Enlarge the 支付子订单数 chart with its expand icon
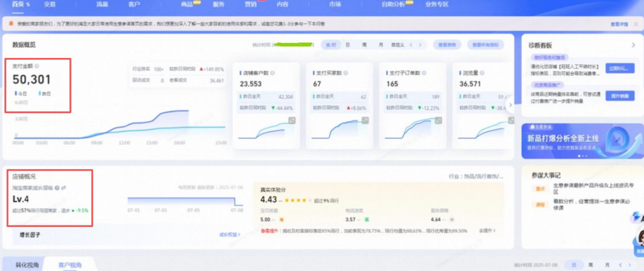Screen dimensions: 644x271 [438, 121]
